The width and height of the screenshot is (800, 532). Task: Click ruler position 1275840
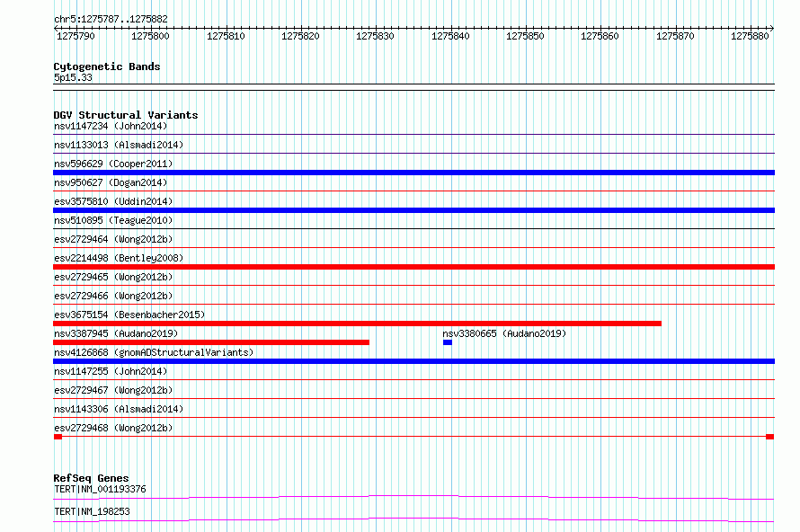[x=450, y=36]
